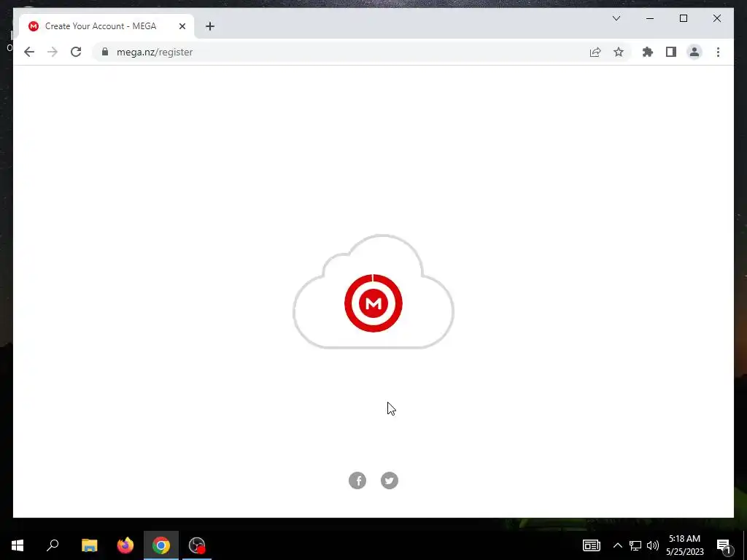The width and height of the screenshot is (747, 560).
Task: Close the Chrome window
Action: 716,18
